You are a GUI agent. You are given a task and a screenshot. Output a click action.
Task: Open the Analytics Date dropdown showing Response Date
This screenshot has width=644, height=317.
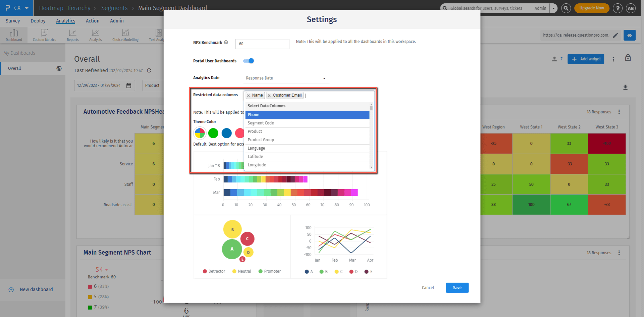285,78
